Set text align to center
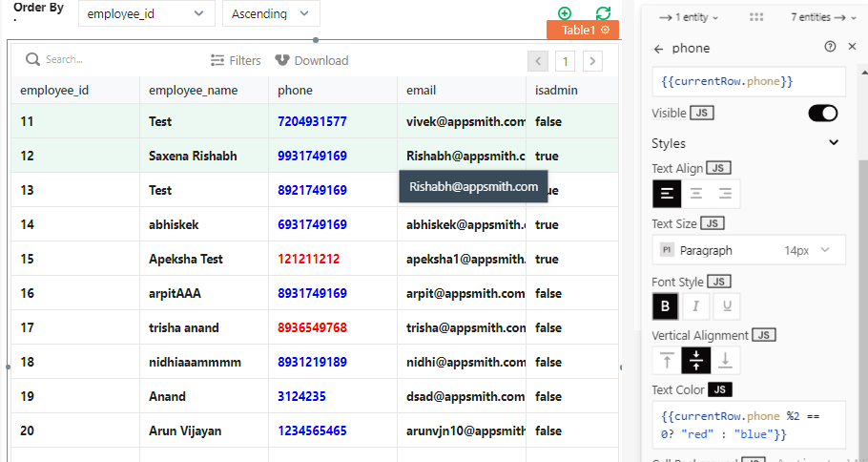This screenshot has width=868, height=462. [696, 194]
